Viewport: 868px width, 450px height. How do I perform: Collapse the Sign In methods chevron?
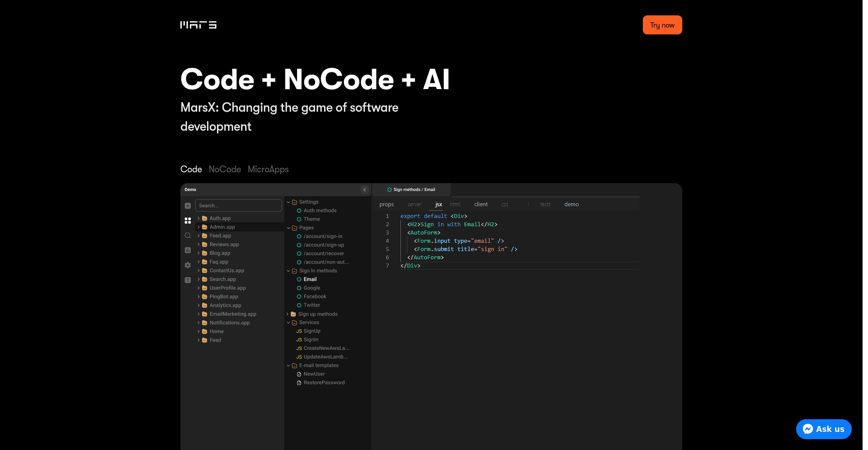[288, 271]
